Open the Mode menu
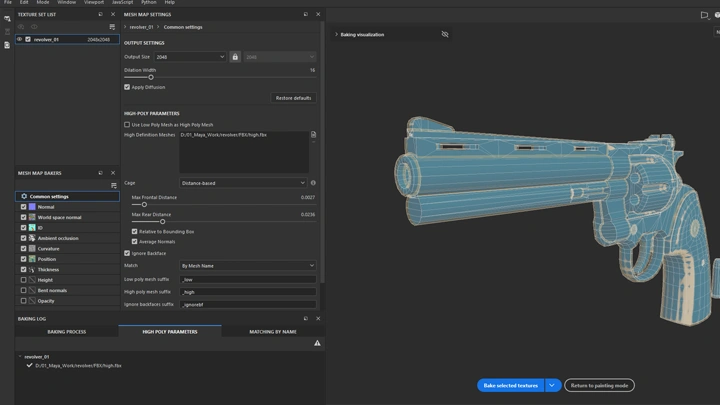Screen dimensions: 720x405 tap(43, 2)
